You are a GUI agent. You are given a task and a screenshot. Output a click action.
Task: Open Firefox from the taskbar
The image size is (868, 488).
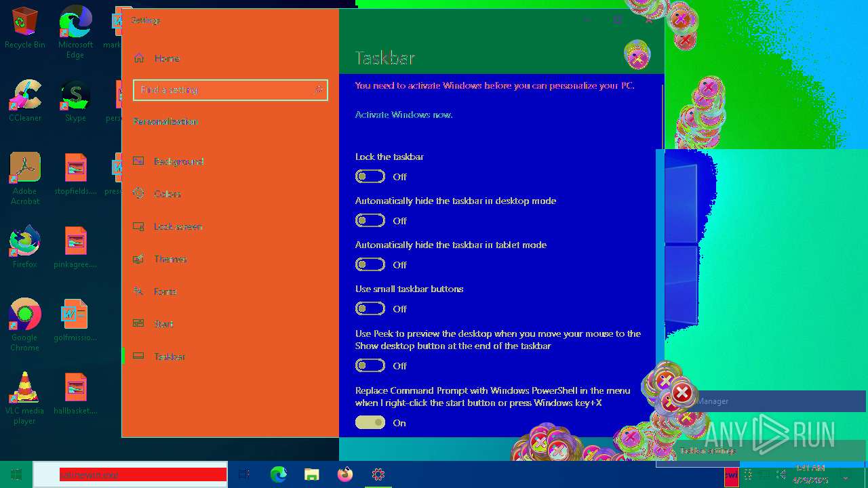pos(344,474)
